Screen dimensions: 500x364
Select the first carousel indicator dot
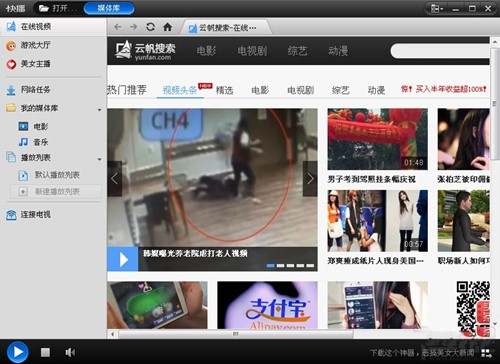271,266
